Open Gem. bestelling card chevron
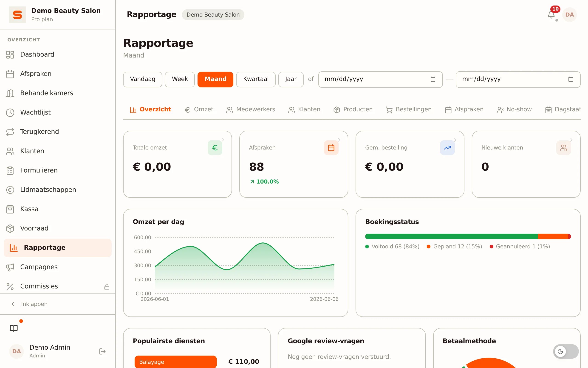This screenshot has width=588, height=368. pos(455,140)
